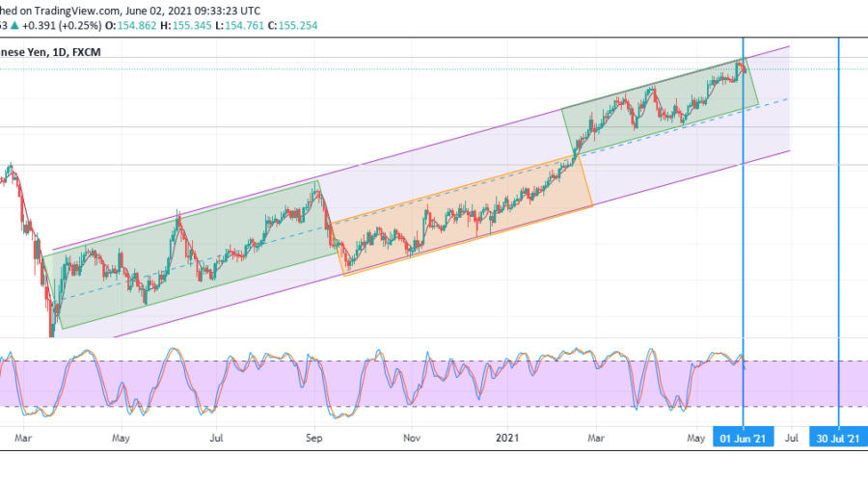The width and height of the screenshot is (868, 482).
Task: Click the May 2021 axis label
Action: click(695, 438)
